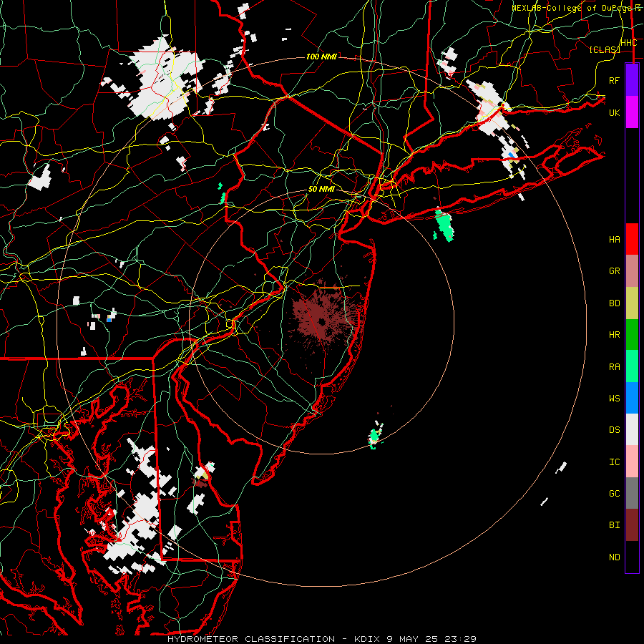Click the 'HR' legend label
The width and height of the screenshot is (644, 644).
pos(614,335)
